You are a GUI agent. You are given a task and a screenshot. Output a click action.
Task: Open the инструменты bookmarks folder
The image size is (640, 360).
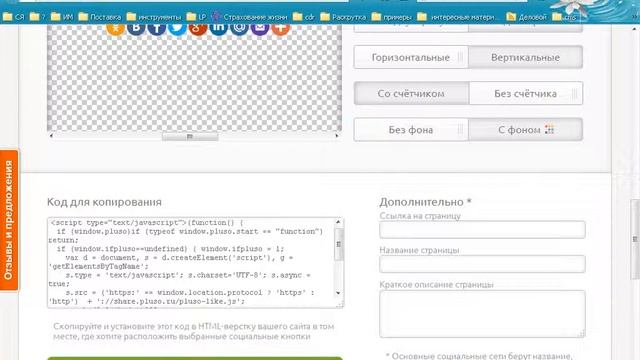pyautogui.click(x=154, y=17)
